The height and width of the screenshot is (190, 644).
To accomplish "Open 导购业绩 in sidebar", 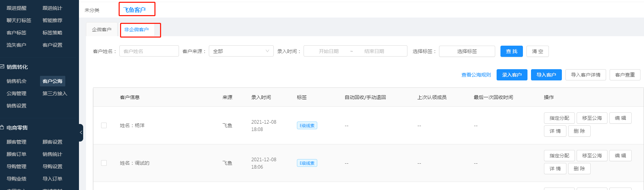I will 16,179.
